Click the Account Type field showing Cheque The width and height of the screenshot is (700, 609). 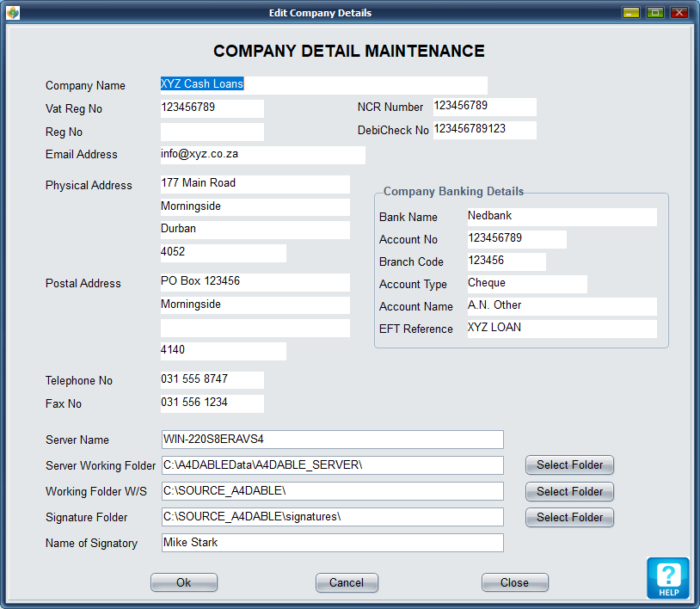pos(526,284)
